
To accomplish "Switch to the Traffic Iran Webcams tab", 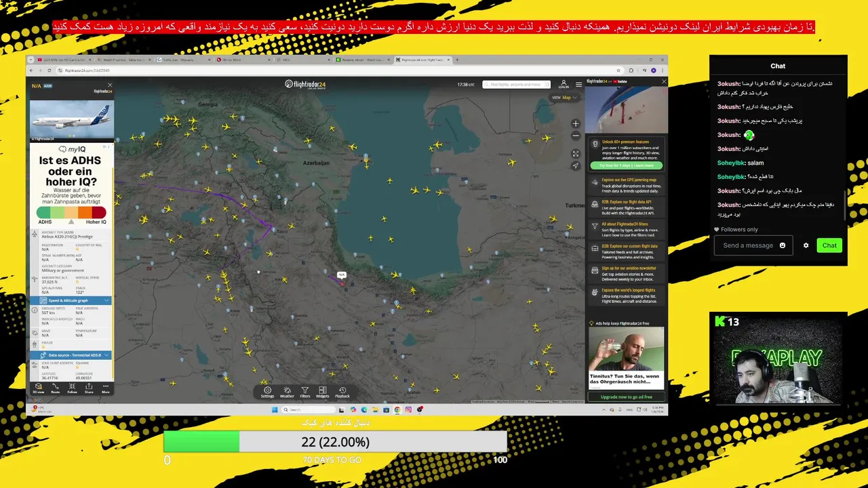I will pos(186,60).
